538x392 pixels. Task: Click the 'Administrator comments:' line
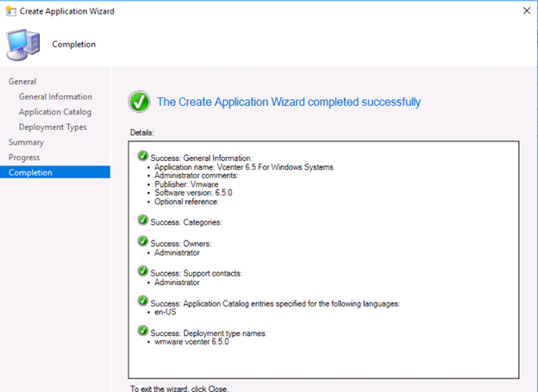point(197,176)
